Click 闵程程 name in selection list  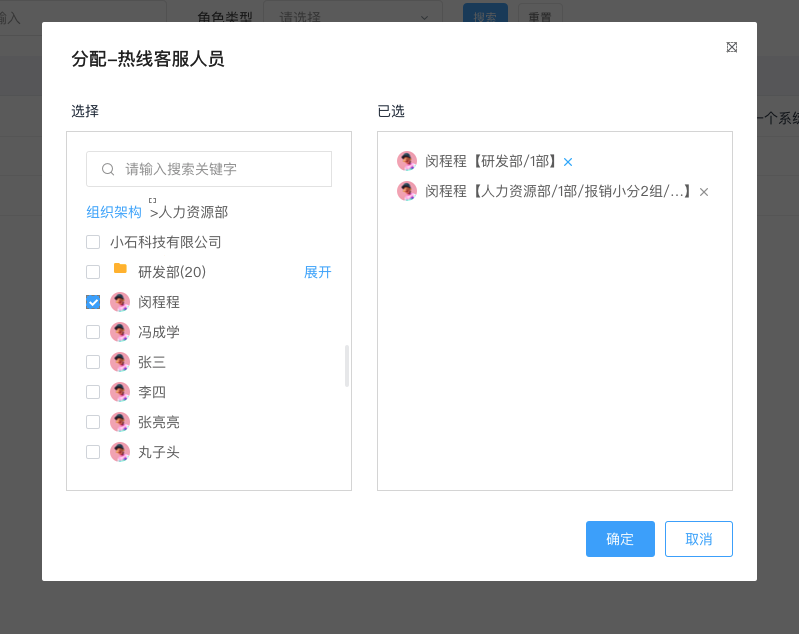pyautogui.click(x=158, y=302)
